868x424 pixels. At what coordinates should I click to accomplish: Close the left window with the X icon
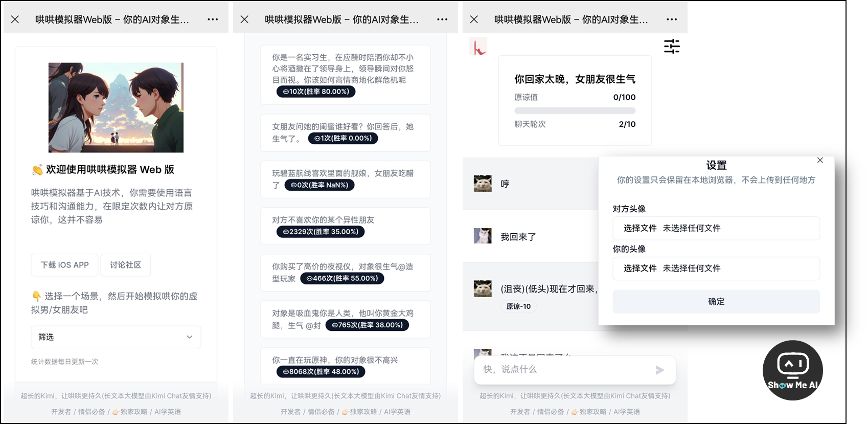(15, 19)
